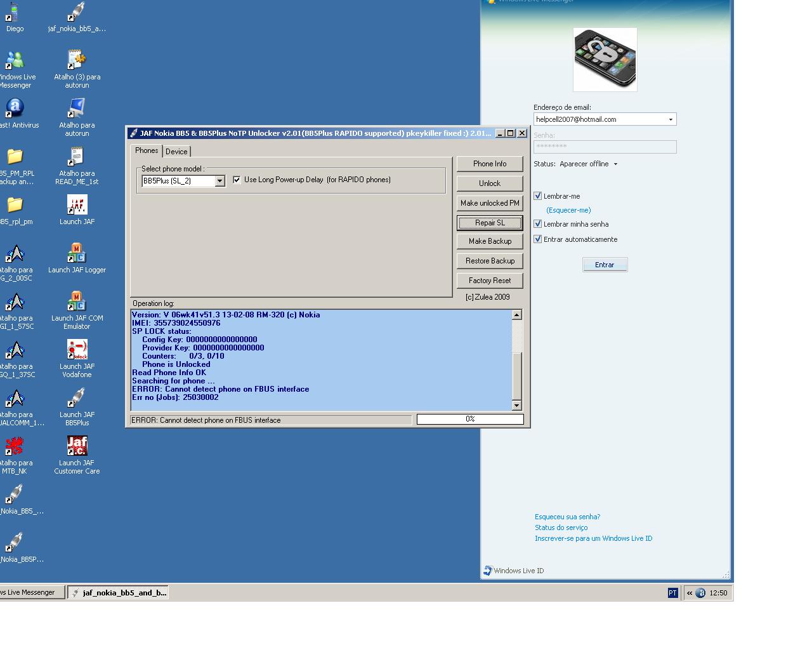
Task: Open Launch JAF COM Emulator shortcut
Action: [x=77, y=311]
